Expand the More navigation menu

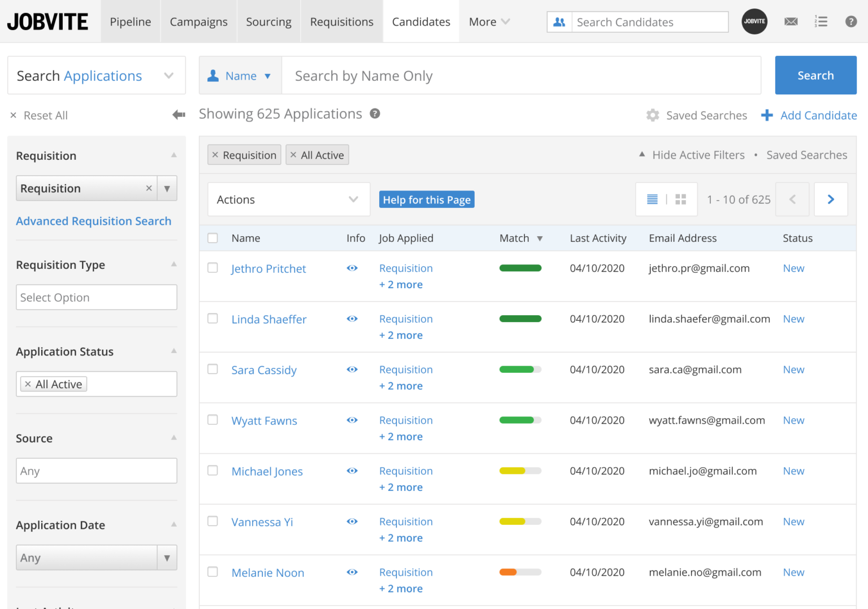(x=488, y=21)
